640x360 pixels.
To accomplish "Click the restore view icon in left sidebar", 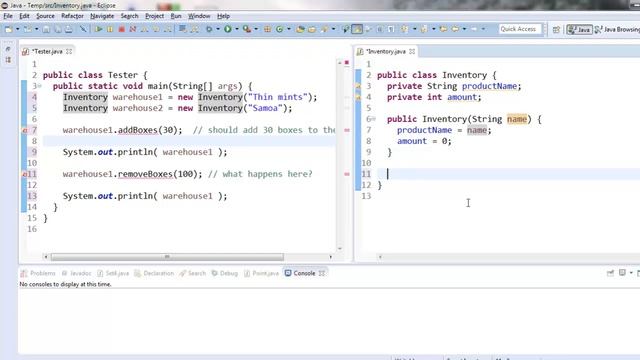I will coord(8,49).
